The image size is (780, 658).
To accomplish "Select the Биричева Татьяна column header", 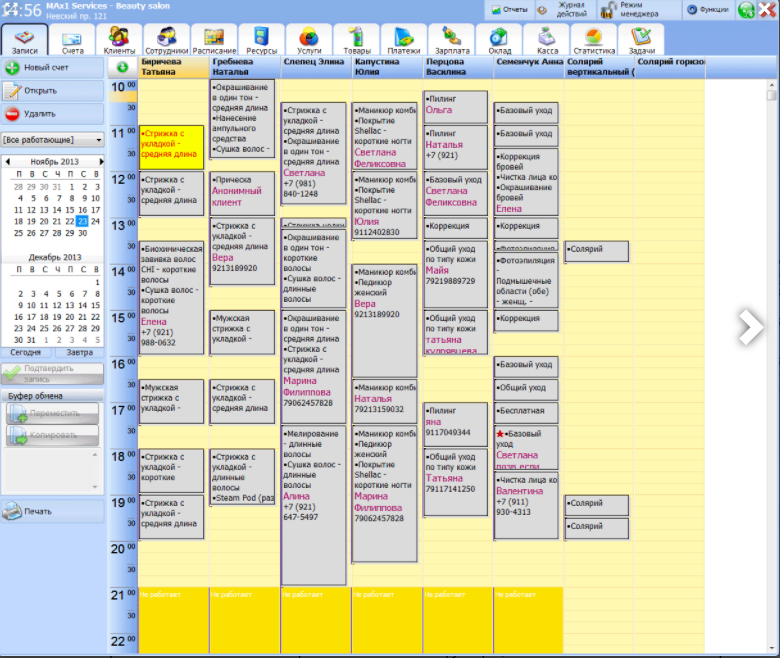I will [173, 67].
